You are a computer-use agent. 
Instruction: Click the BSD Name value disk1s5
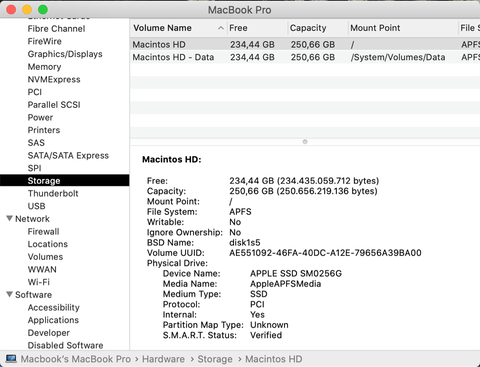point(245,242)
